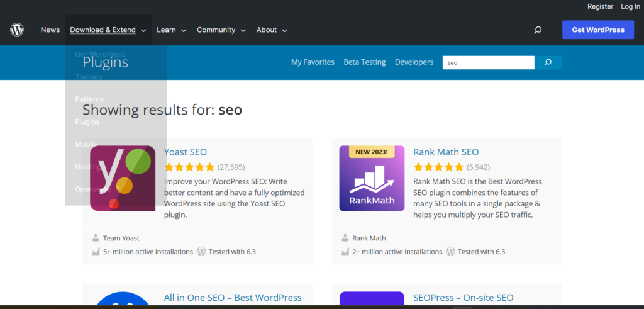Click the Yoast active installations chart icon
Image resolution: width=644 pixels, height=309 pixels.
tap(96, 252)
